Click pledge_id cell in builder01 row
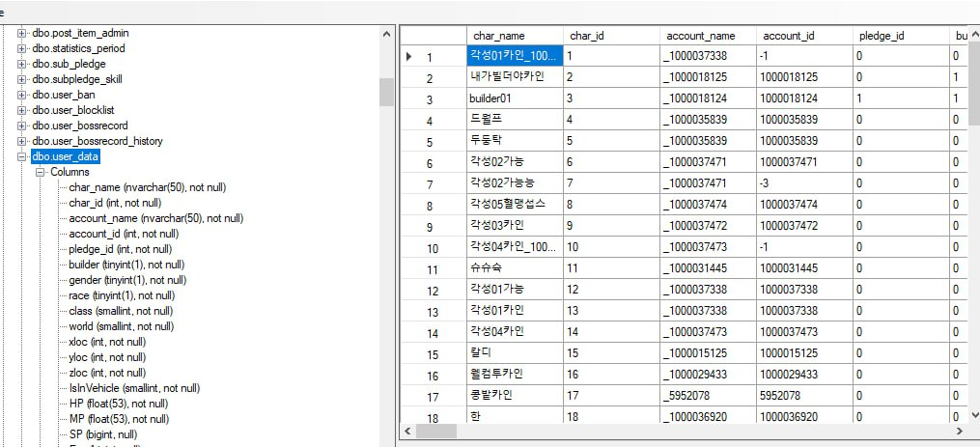 900,98
